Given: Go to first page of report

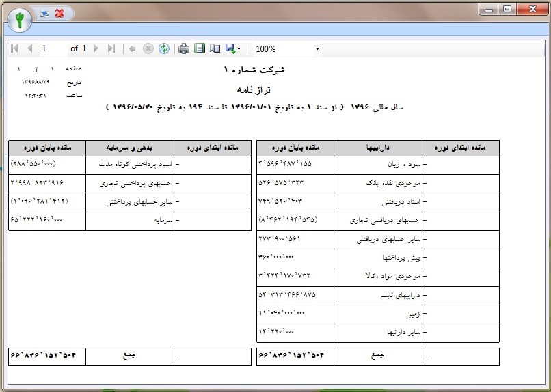Looking at the screenshot, I should 14,48.
